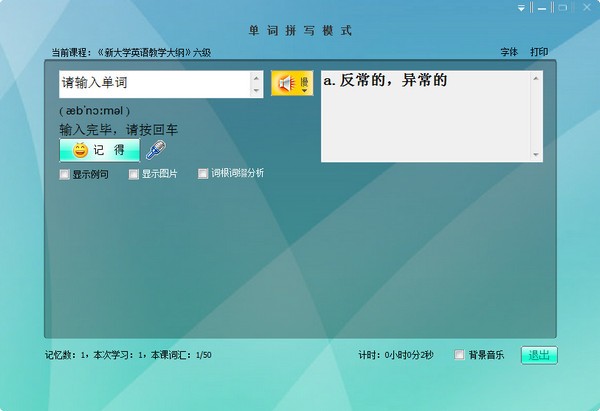Viewport: 600px width, 411px height.
Task: Click the restore window icon
Action: point(562,8)
